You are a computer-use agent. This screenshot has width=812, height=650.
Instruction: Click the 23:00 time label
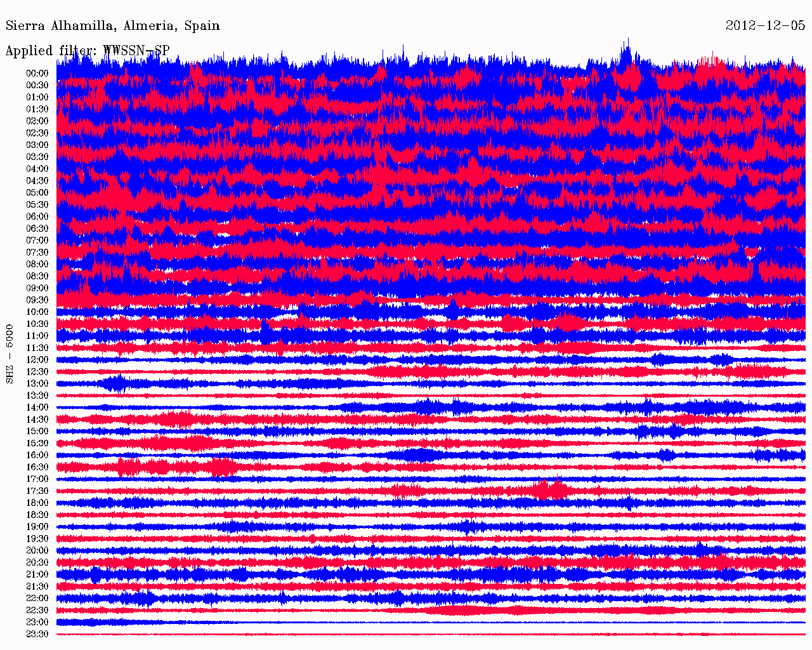point(37,623)
